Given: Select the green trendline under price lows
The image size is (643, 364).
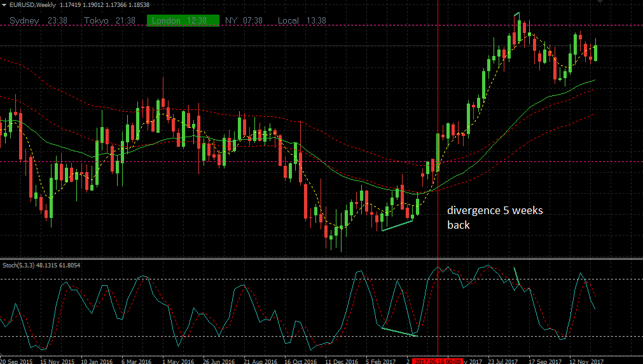Looking at the screenshot, I should pos(397,226).
